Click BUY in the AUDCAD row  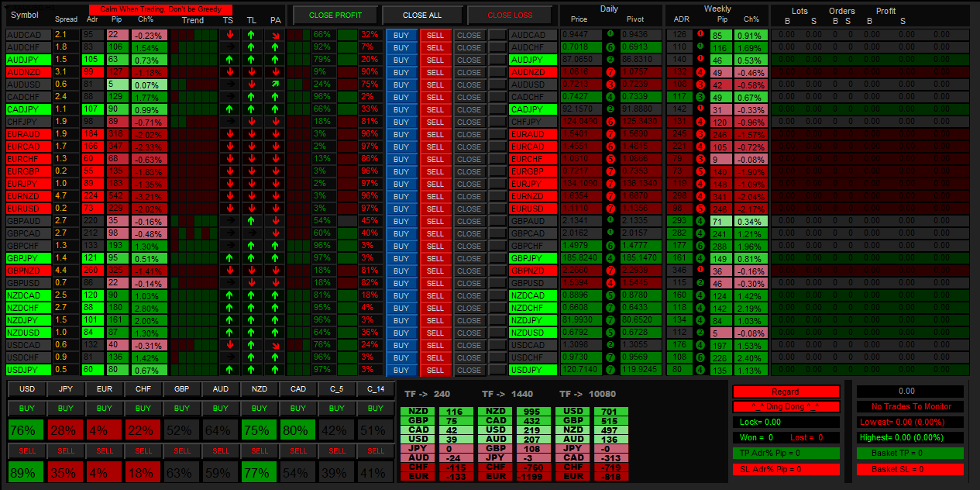pyautogui.click(x=401, y=35)
